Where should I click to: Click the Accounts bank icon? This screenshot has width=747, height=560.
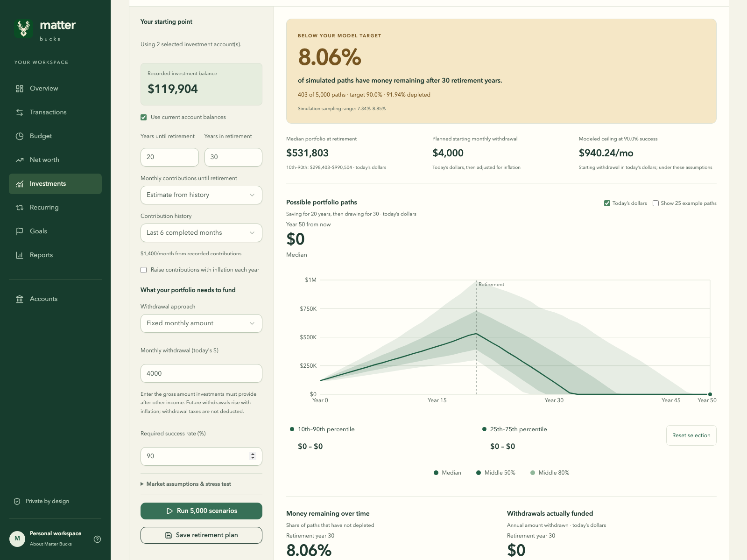click(20, 299)
